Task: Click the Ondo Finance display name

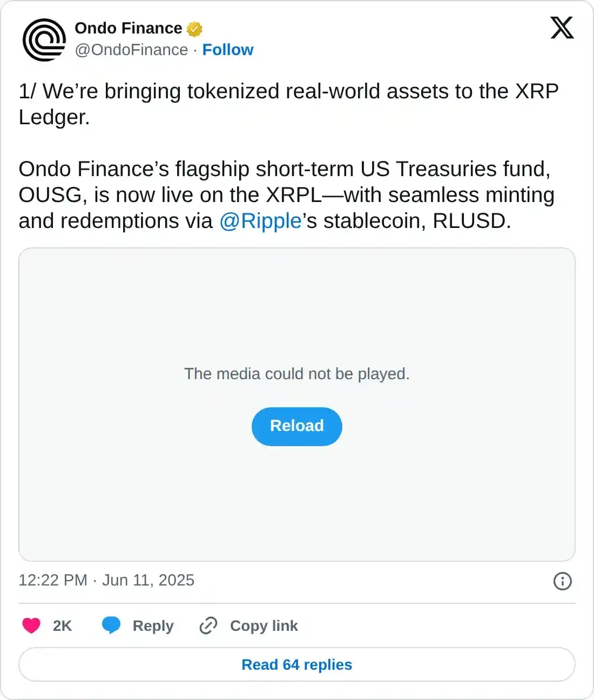Action: click(127, 28)
